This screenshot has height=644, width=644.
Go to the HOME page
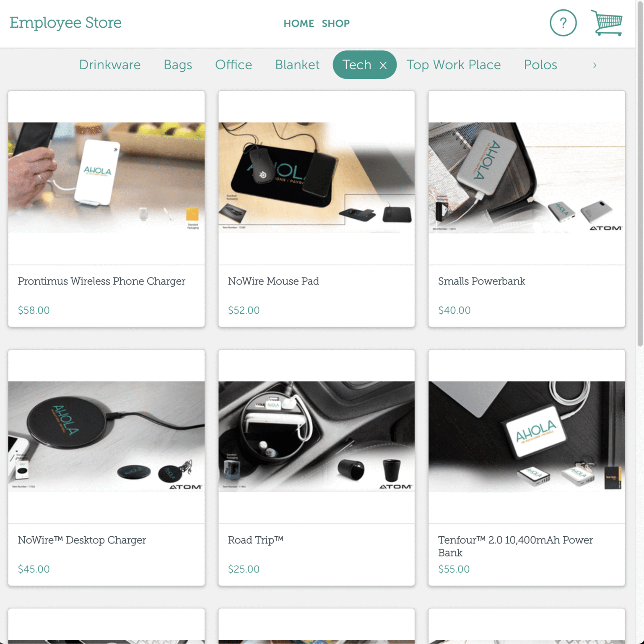coord(299,23)
